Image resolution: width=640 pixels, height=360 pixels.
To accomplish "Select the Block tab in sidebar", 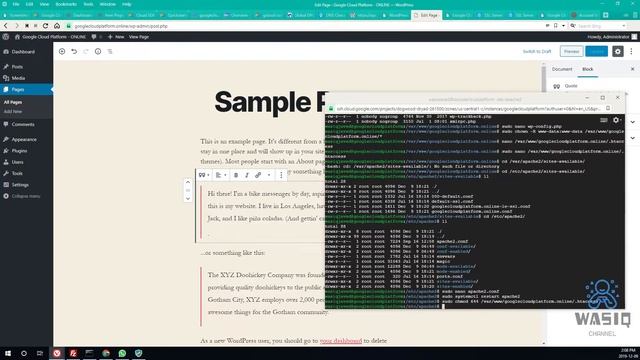I will (587, 69).
